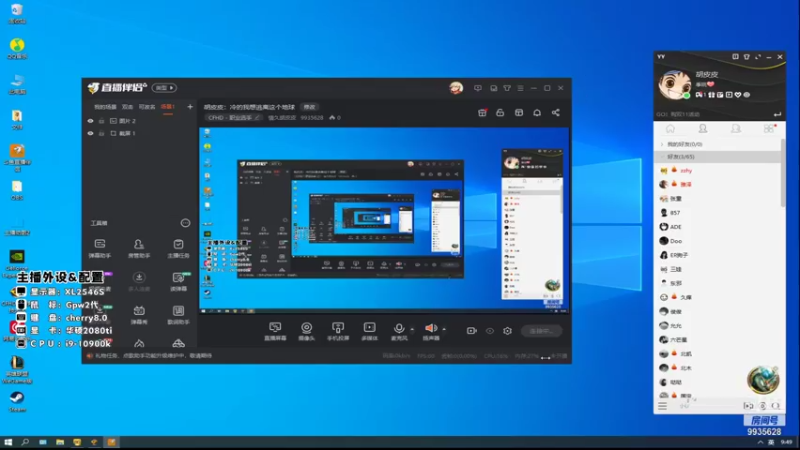
Task: Mute the 麦克风 microphone
Action: tap(399, 331)
